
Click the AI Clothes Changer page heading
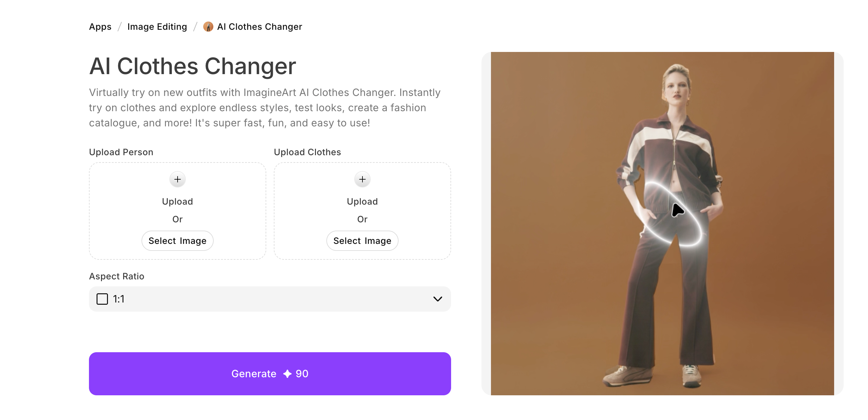192,66
